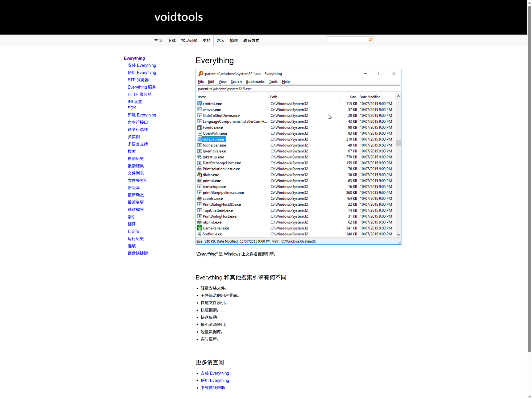
Task: Open the 捐赠 navigation tab
Action: (234, 40)
